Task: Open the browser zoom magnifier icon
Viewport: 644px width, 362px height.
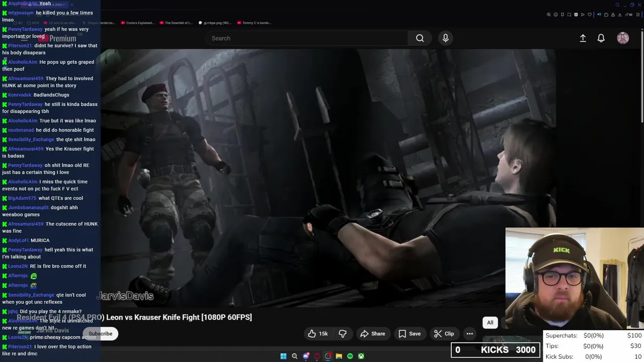Action: coord(548,15)
